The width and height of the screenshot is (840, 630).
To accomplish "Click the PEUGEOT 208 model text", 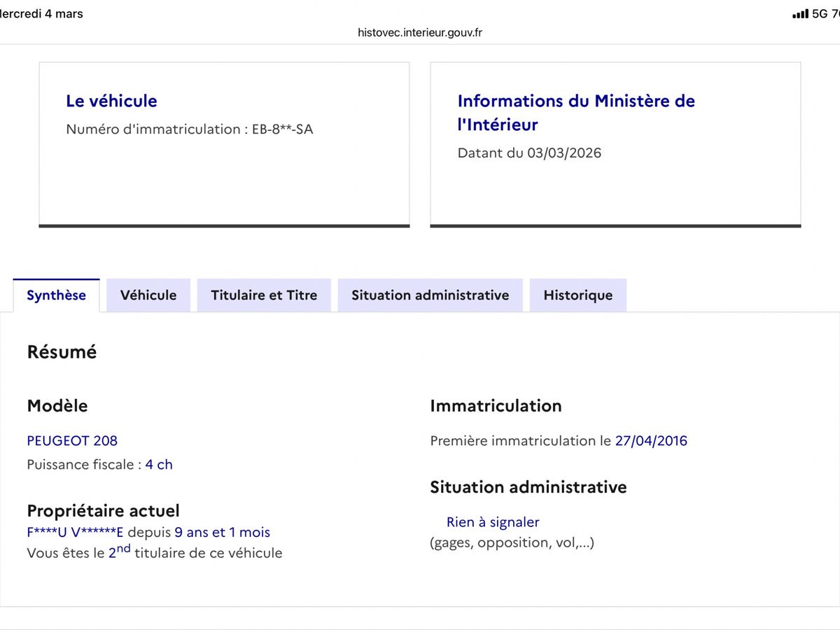I will point(72,440).
